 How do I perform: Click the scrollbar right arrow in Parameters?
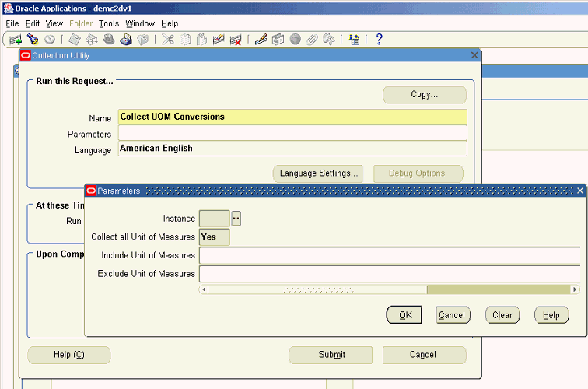(575, 289)
